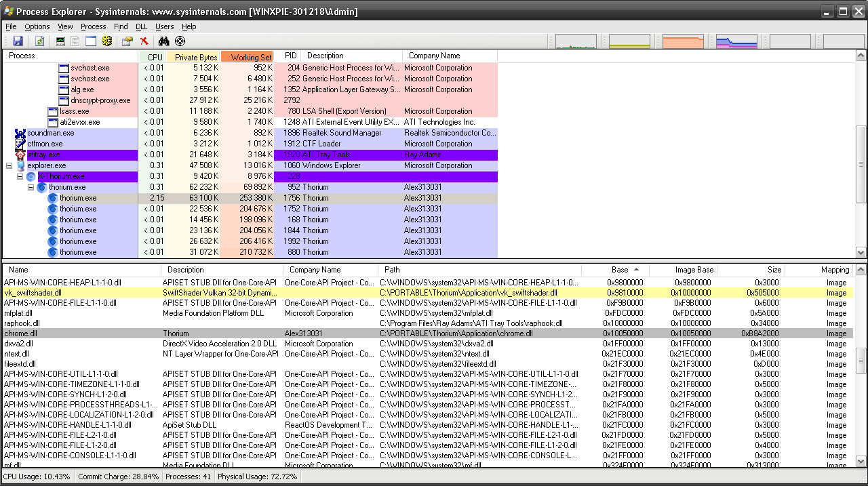868x486 pixels.
Task: Open the Users menu
Action: [165, 26]
